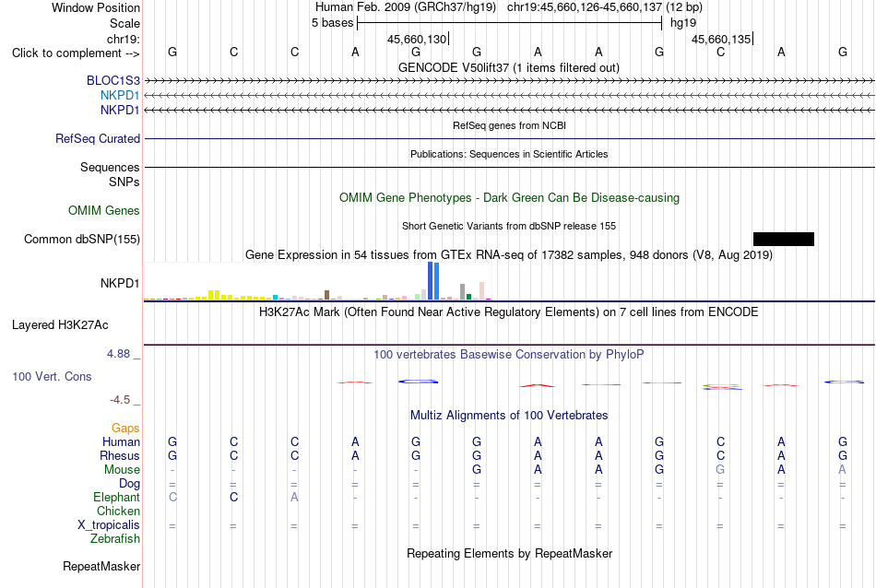Screen dimensions: 876x588
Task: Open the BLOC1S3 gene track label
Action: pos(112,80)
